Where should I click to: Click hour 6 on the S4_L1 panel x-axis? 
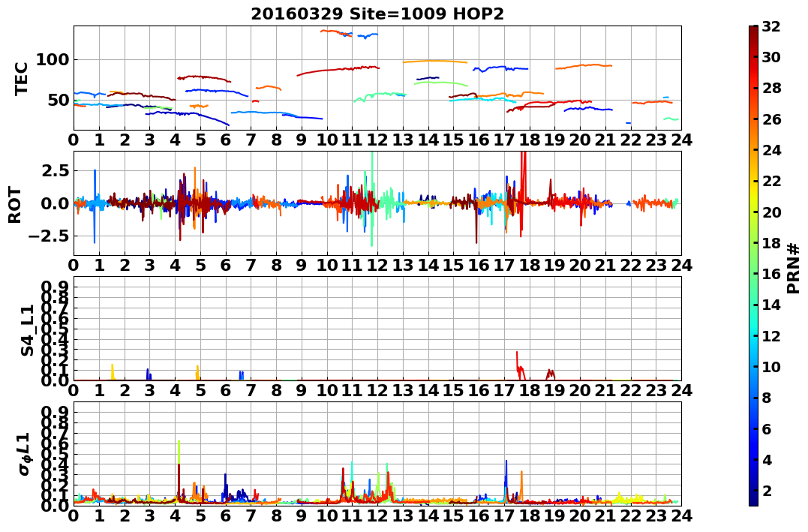[x=226, y=390]
